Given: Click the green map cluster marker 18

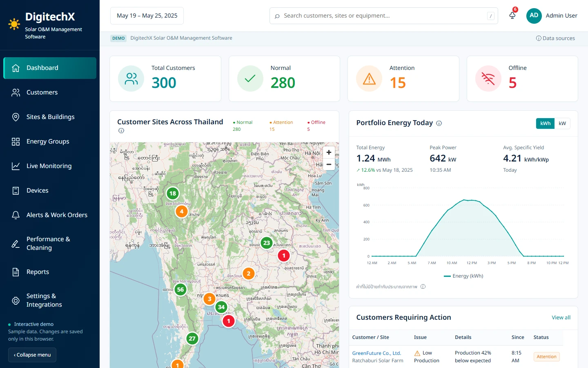Looking at the screenshot, I should pyautogui.click(x=173, y=193).
